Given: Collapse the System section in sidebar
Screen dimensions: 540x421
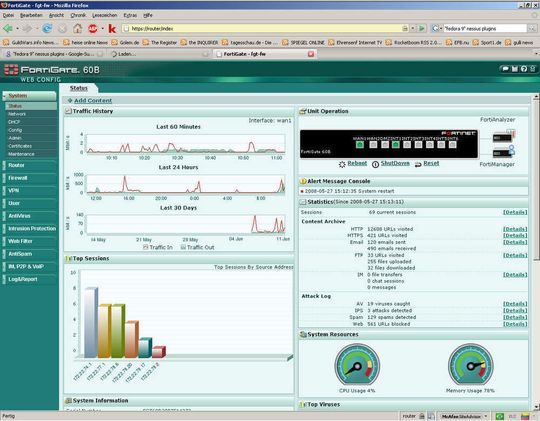Looking at the screenshot, I should (29, 96).
